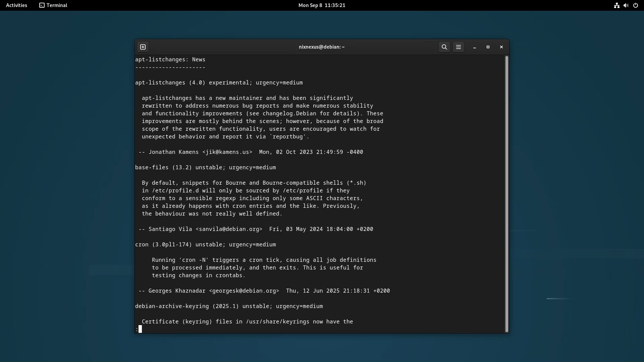The width and height of the screenshot is (644, 362).
Task: Maximize the terminal window
Action: coord(488,47)
